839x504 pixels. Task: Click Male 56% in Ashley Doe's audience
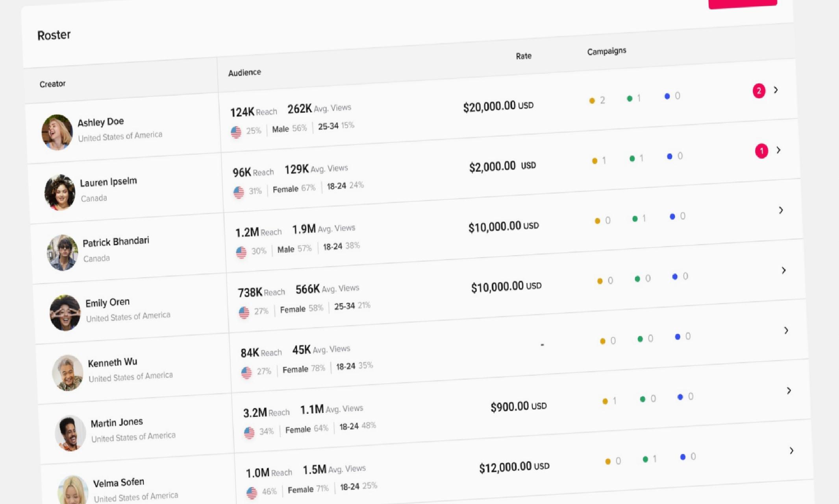289,128
